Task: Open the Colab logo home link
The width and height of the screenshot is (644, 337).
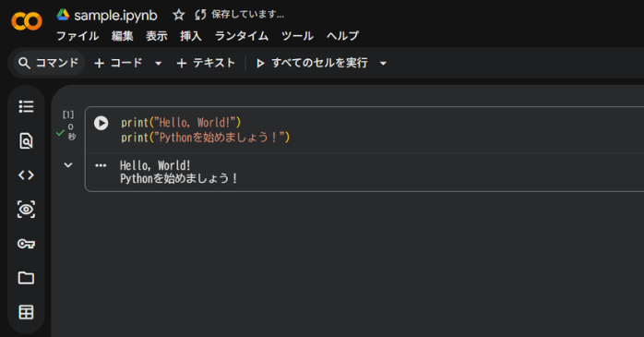Action: (27, 21)
